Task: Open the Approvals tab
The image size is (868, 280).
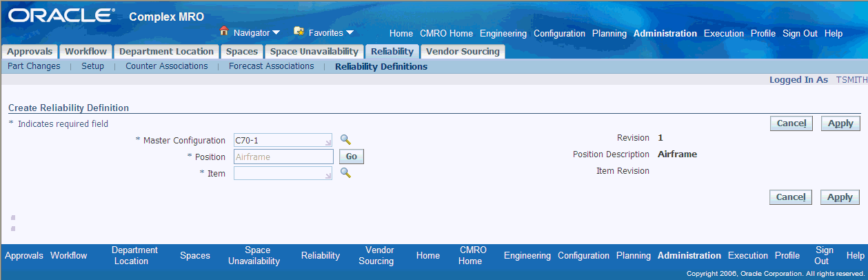Action: 30,52
